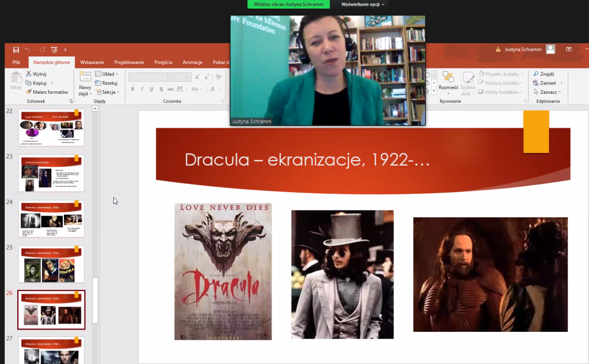Screen dimensions: 589x364
Task: Select slide 25 thumbnail in slide panel
Action: click(52, 265)
